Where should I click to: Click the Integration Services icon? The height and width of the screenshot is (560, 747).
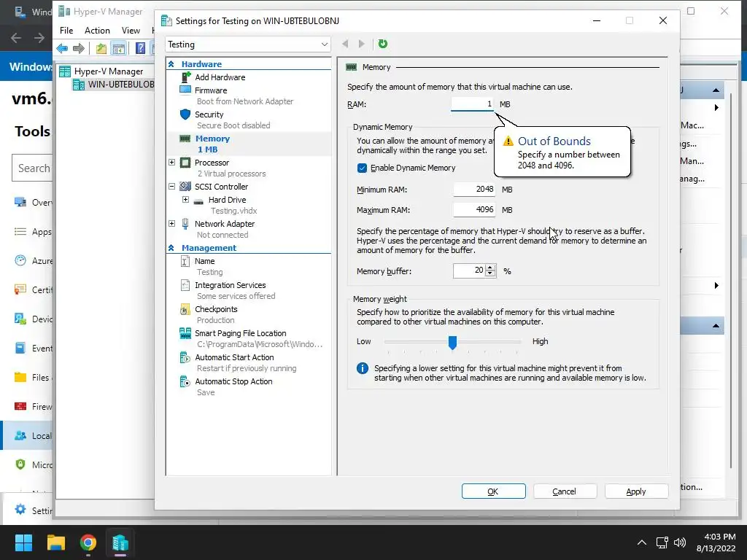coord(185,285)
